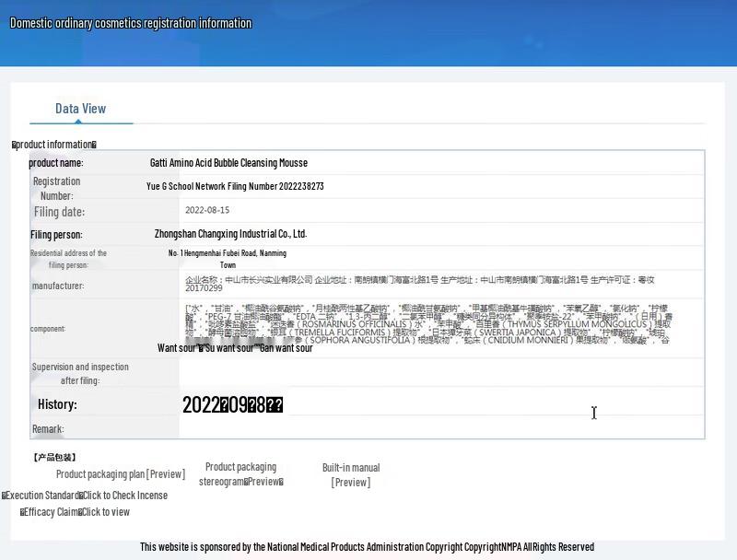Click the manufacturer details text
This screenshot has height=560, width=737.
pos(419,284)
